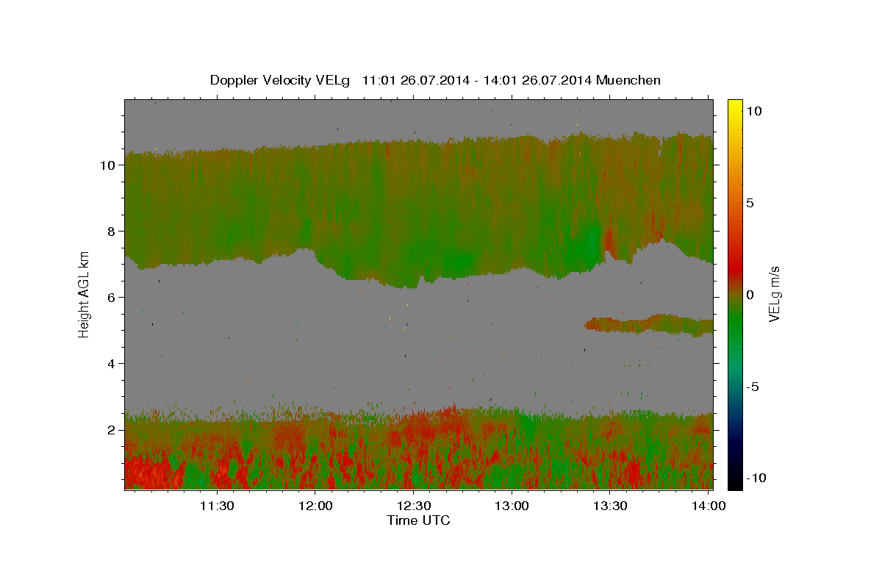Click the 'VELg m/s' colorbar label

[774, 295]
